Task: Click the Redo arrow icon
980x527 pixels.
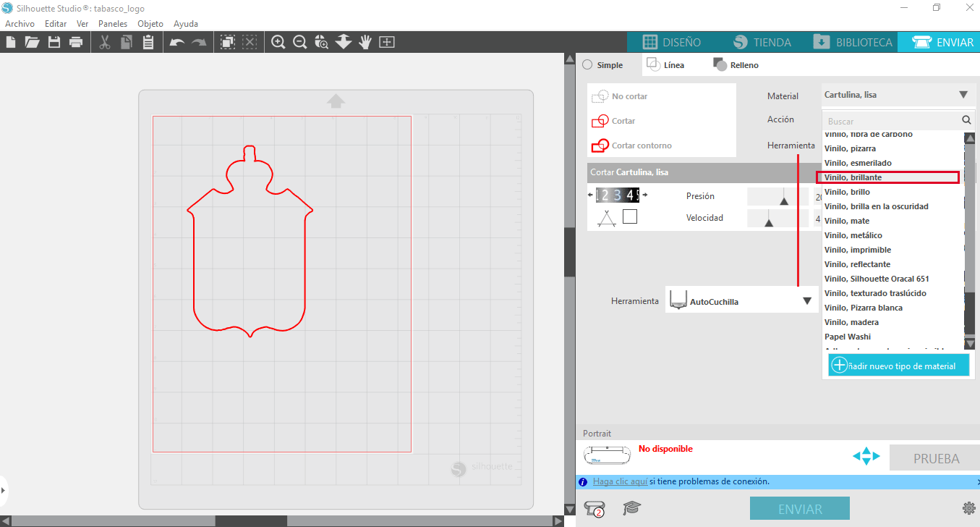Action: click(x=199, y=42)
